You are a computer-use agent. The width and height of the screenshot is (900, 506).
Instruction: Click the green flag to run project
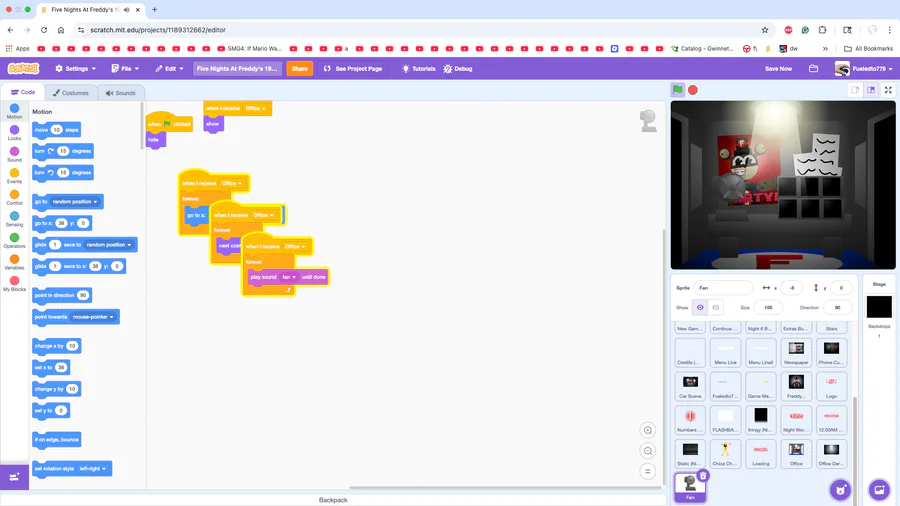pyautogui.click(x=678, y=89)
